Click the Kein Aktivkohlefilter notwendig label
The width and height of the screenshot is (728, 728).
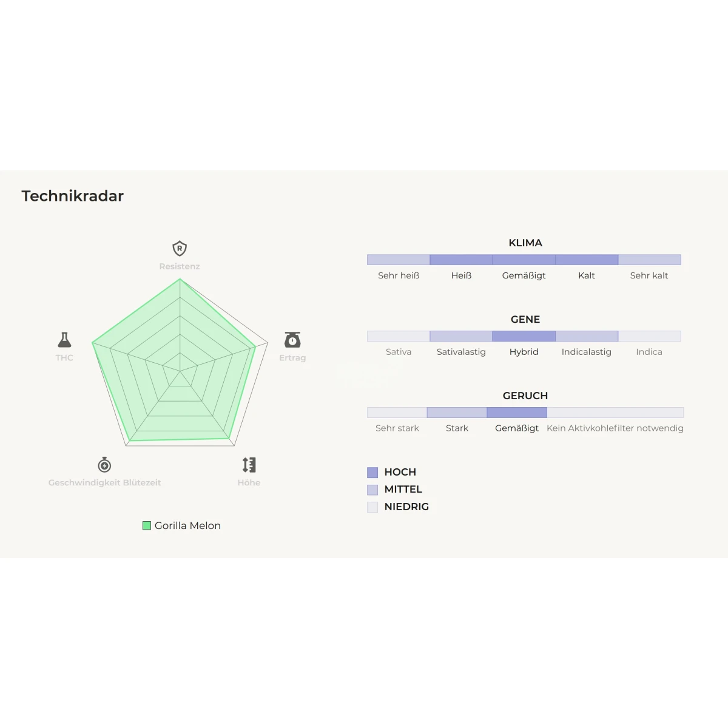tap(615, 428)
